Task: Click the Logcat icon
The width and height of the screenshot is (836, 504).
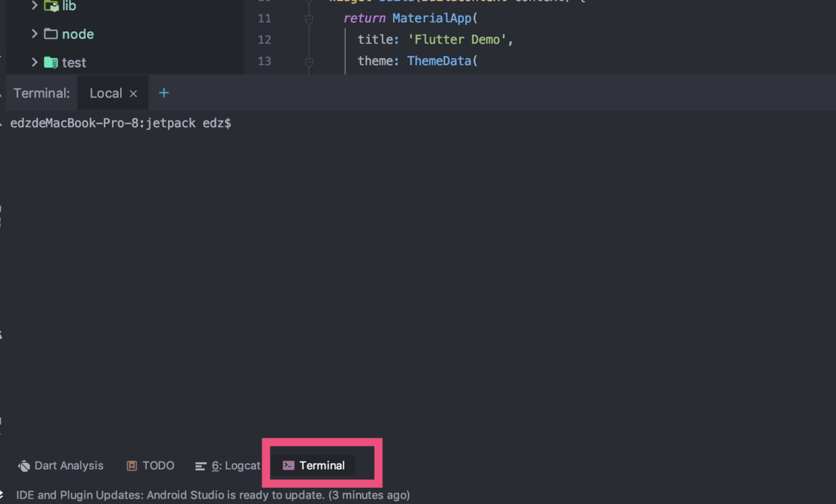Action: [200, 466]
